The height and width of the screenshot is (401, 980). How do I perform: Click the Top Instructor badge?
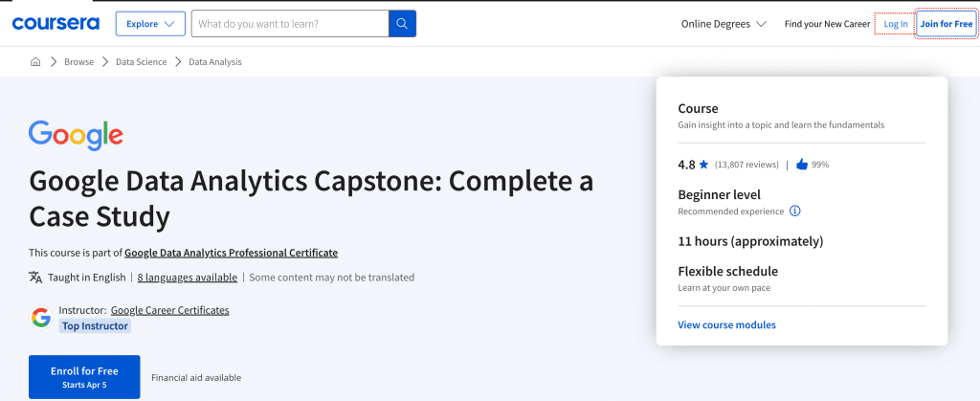[x=95, y=326]
